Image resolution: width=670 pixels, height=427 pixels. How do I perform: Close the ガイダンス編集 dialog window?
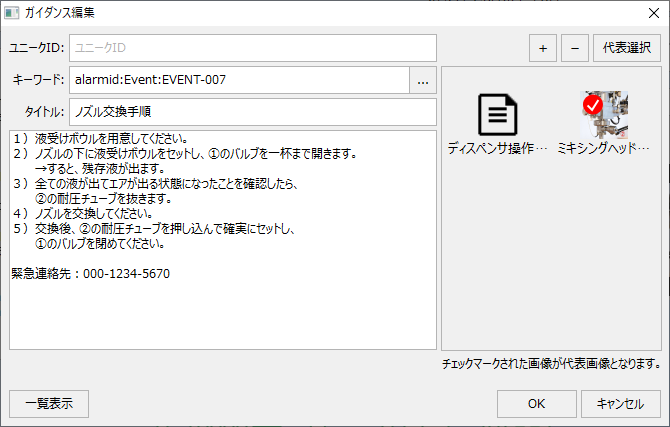(646, 13)
